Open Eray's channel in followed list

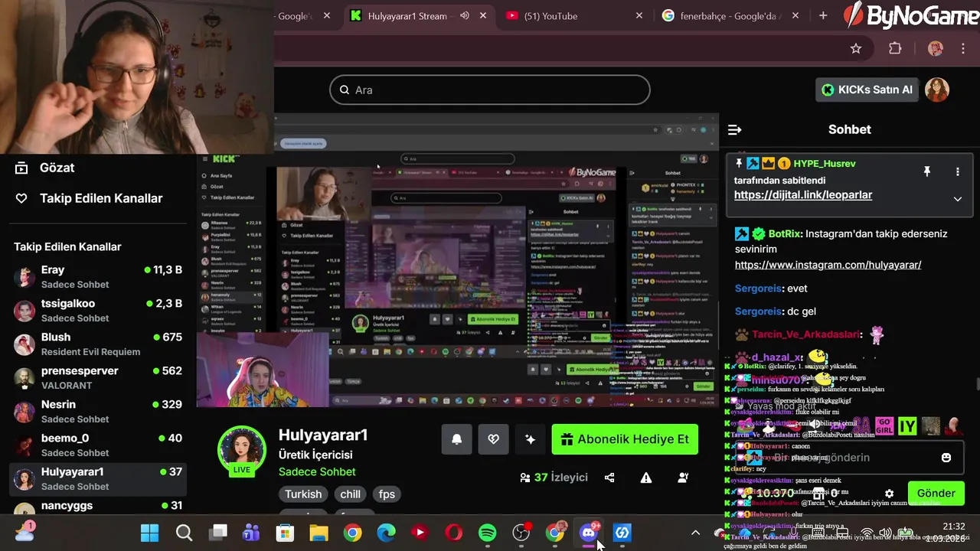pos(98,277)
